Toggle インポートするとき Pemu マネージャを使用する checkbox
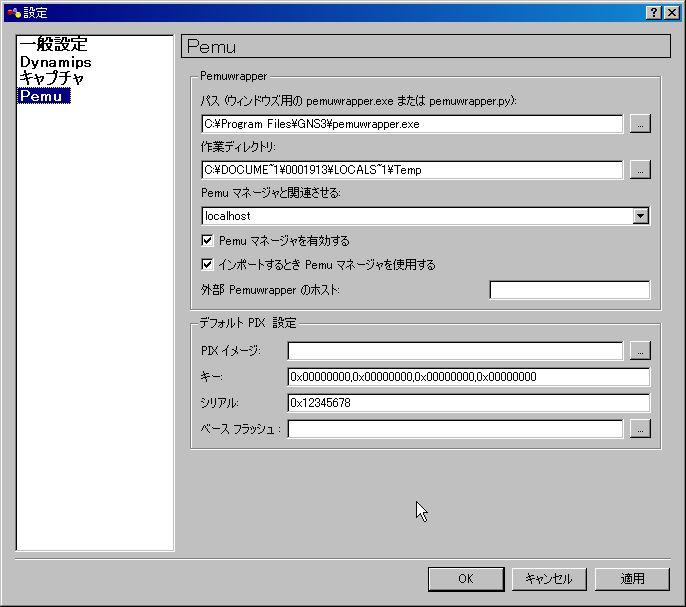 point(207,264)
